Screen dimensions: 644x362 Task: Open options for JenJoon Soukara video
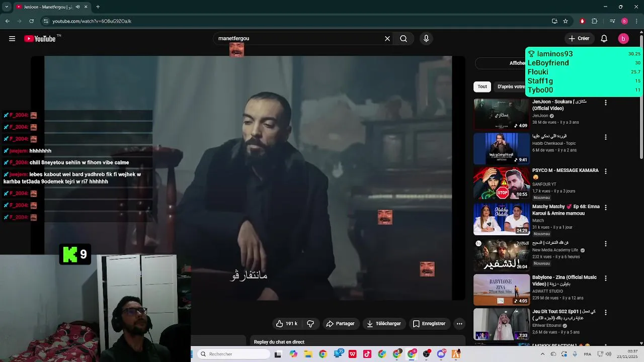point(605,103)
